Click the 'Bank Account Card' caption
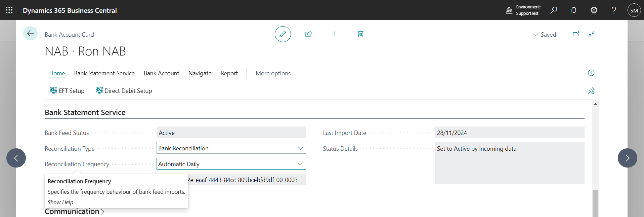The height and width of the screenshot is (217, 644). point(69,35)
